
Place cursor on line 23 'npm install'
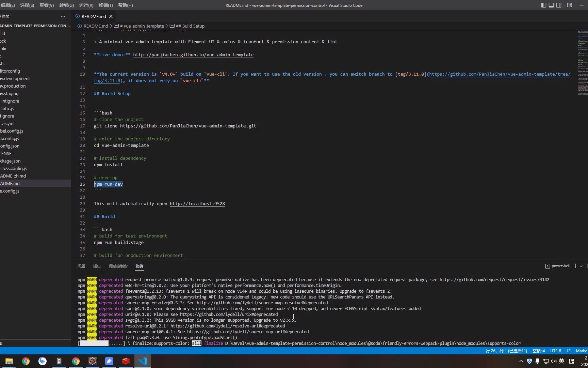[x=108, y=165]
